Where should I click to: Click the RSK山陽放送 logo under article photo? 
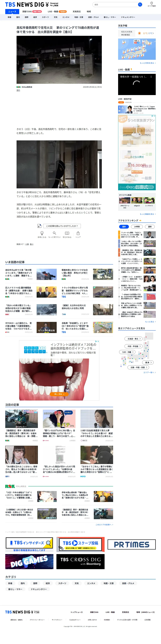pyautogui.click(x=18, y=87)
